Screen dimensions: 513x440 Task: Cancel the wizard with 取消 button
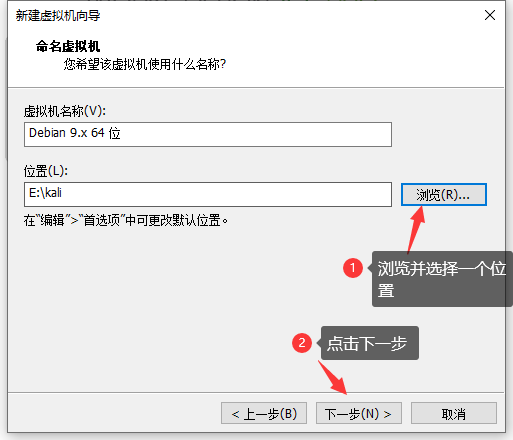coord(454,413)
